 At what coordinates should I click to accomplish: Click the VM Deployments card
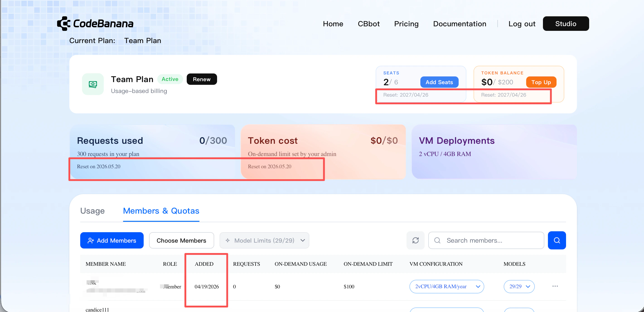494,152
